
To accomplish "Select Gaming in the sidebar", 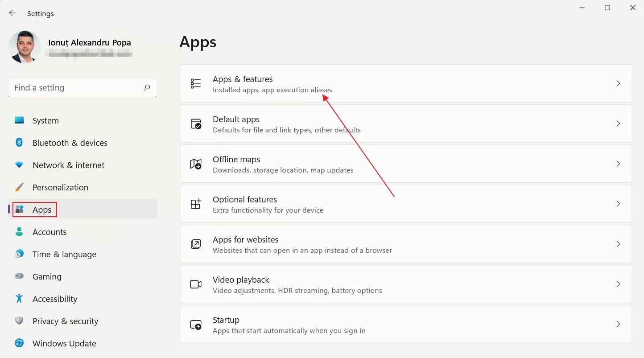I will 83,276.
